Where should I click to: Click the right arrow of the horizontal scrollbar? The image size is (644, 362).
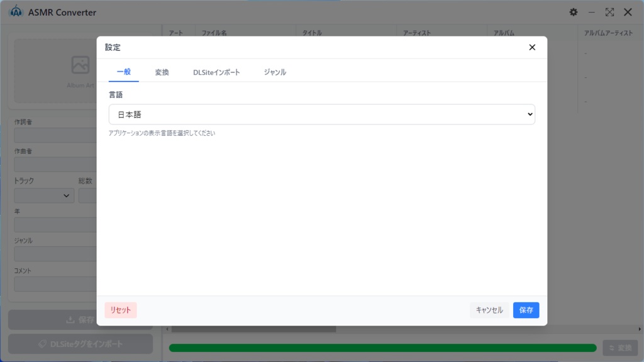click(x=640, y=329)
